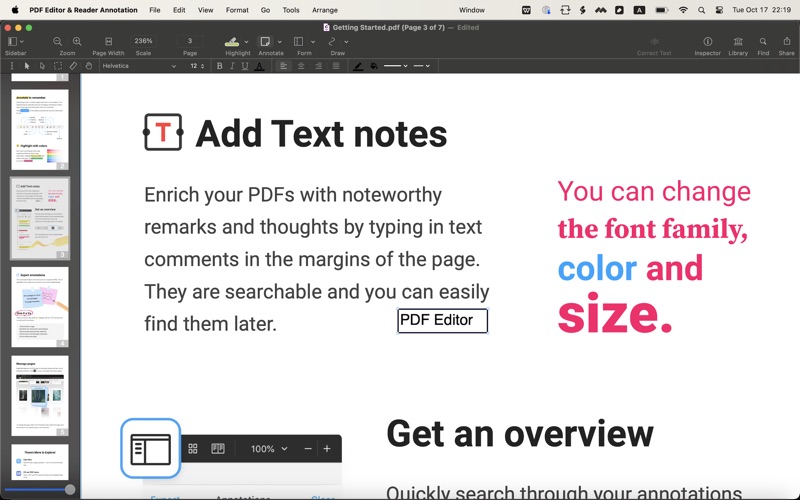This screenshot has height=500, width=800.
Task: Open Annotate tool dropdown arrow
Action: (x=280, y=42)
